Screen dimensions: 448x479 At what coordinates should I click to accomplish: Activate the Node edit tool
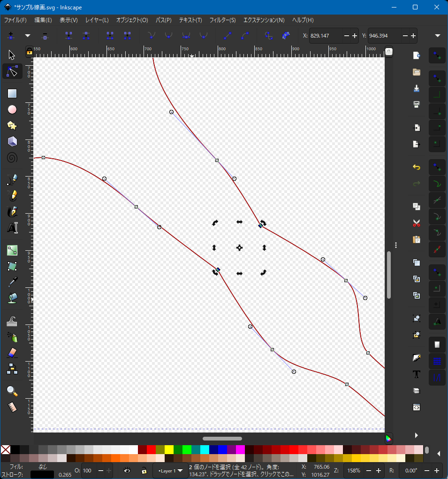click(12, 71)
